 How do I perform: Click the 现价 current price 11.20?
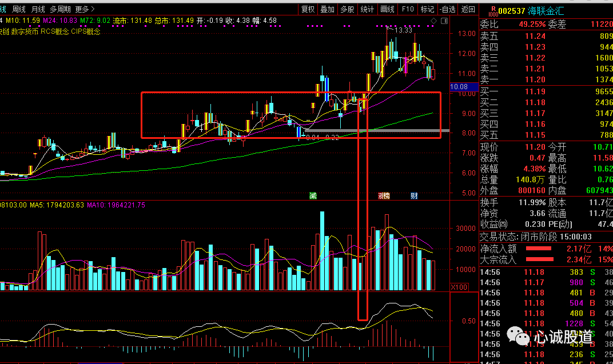(x=535, y=147)
